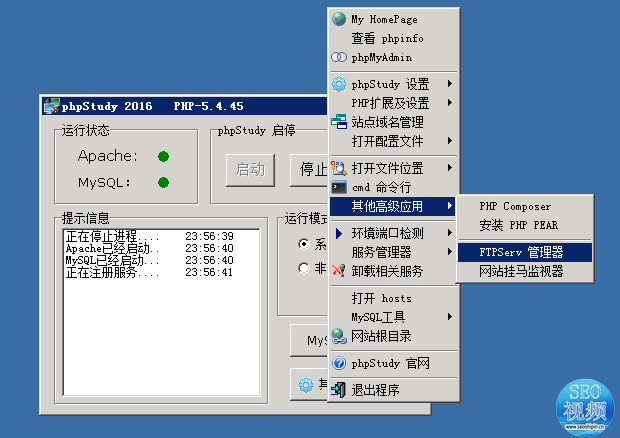The height and width of the screenshot is (438, 620).
Task: Click the gear icon for phpStudy 设置
Action: [339, 84]
